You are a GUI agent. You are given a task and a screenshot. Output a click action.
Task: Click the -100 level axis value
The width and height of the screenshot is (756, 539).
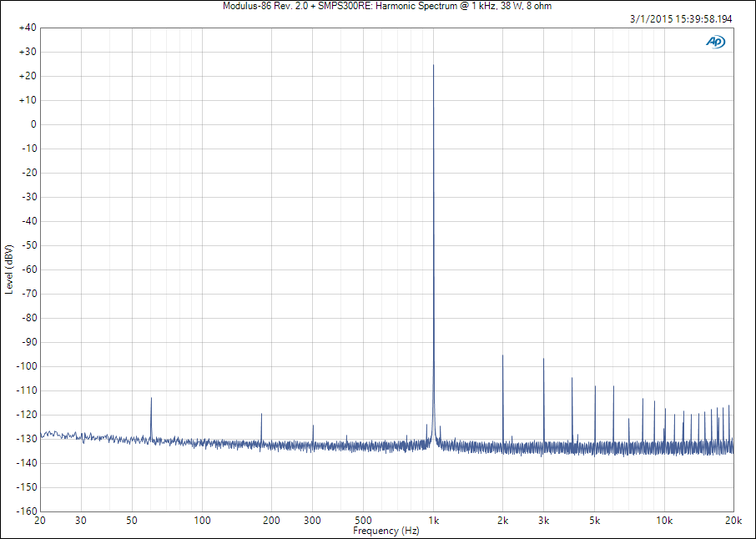(26, 366)
